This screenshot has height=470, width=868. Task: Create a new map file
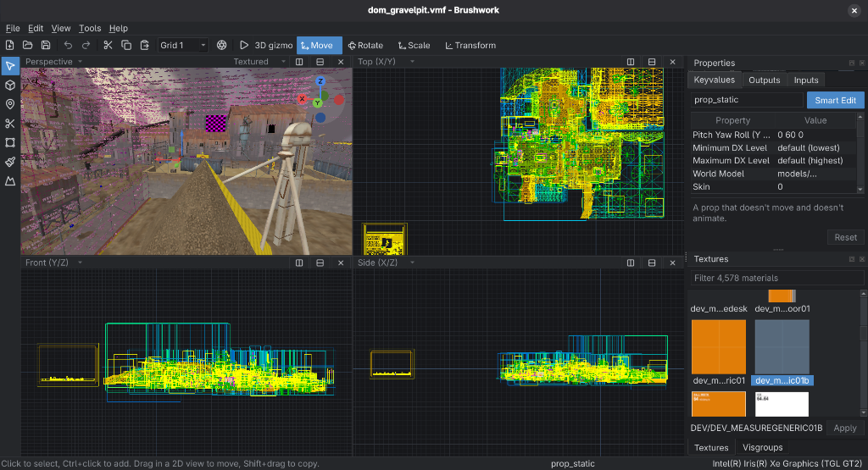point(10,46)
